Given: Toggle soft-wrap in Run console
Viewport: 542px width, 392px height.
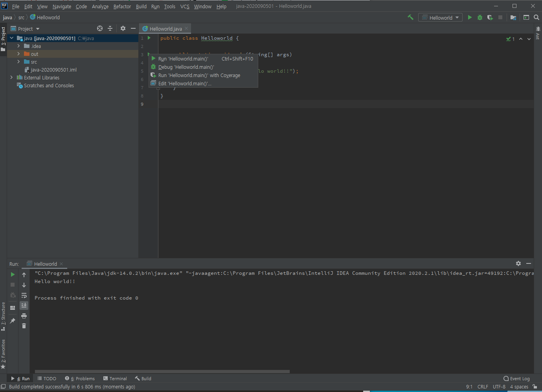Looking at the screenshot, I should point(24,295).
